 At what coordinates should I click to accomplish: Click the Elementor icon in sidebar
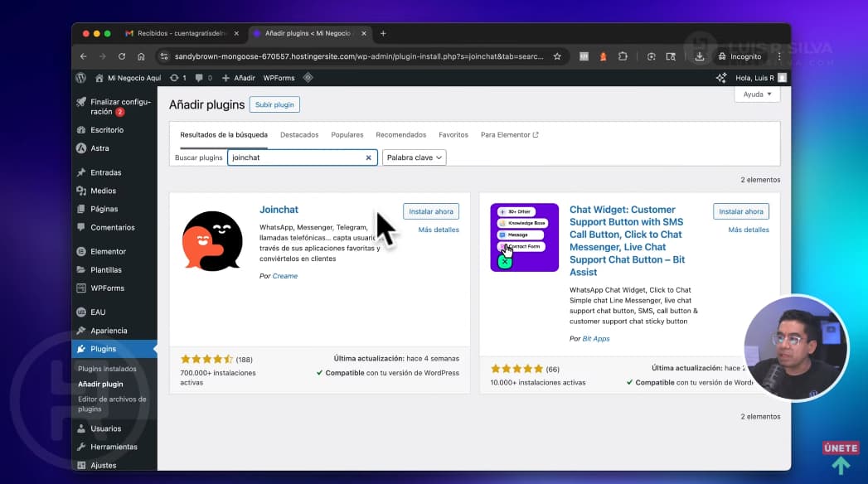click(81, 252)
